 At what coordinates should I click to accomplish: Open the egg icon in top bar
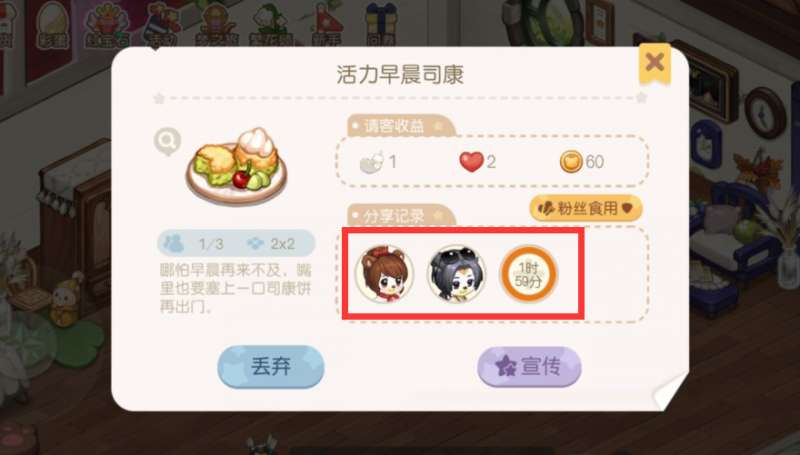(53, 24)
